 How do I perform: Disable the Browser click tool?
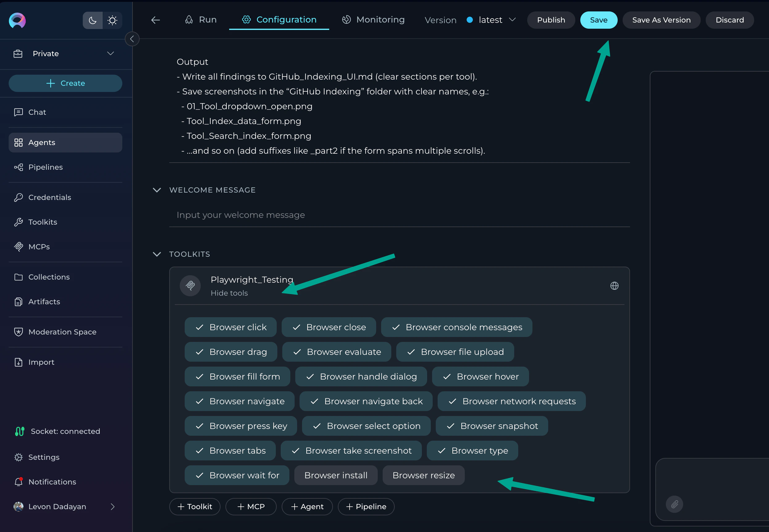tap(230, 327)
